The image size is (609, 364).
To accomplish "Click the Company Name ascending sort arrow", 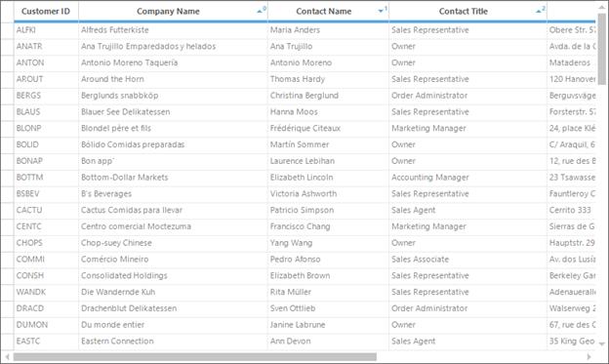I will (x=260, y=12).
